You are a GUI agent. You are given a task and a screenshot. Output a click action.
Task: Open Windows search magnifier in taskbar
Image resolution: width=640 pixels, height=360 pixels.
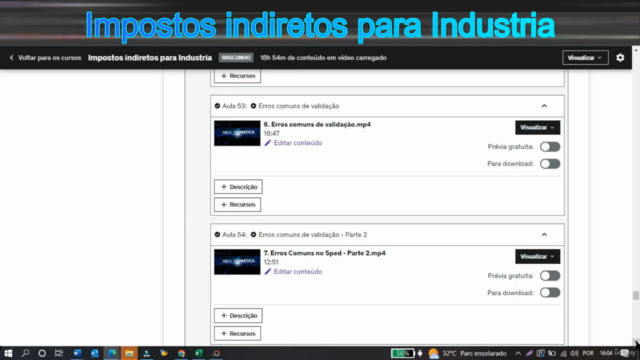tap(25, 353)
